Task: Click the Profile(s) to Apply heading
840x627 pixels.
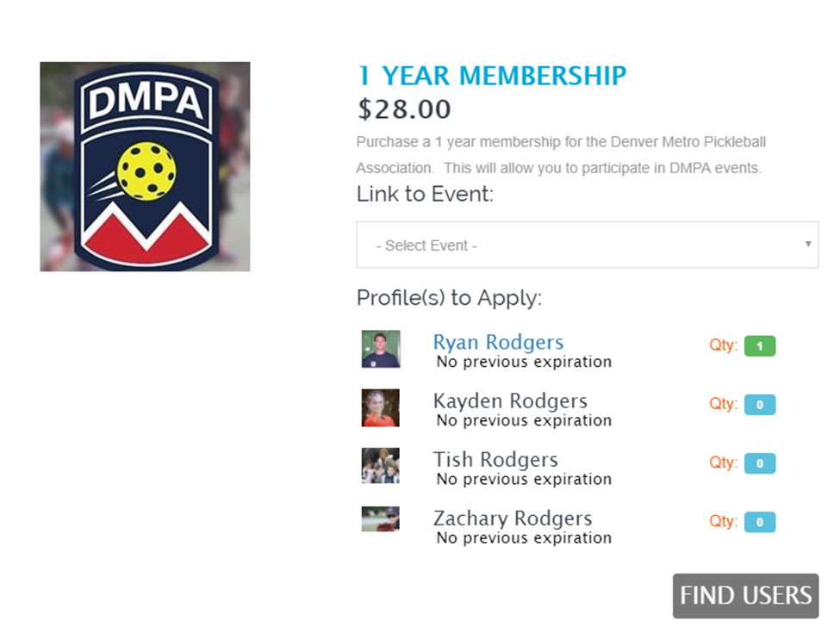Action: [449, 298]
